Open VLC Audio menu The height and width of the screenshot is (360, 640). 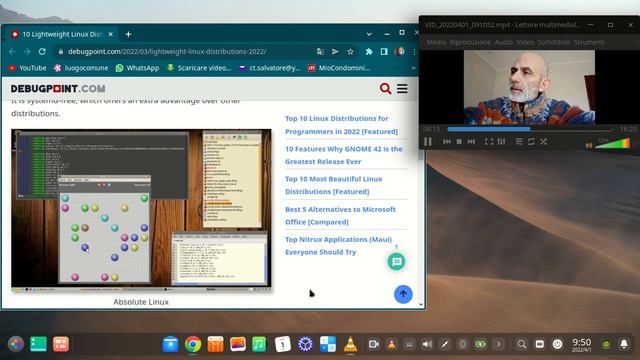pyautogui.click(x=503, y=42)
